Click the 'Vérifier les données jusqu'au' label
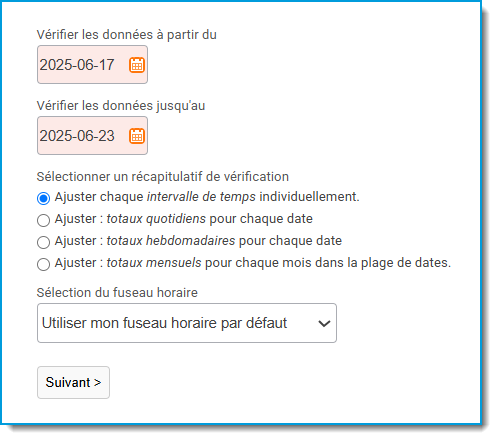Viewport: 496px width, 439px height. point(121,106)
